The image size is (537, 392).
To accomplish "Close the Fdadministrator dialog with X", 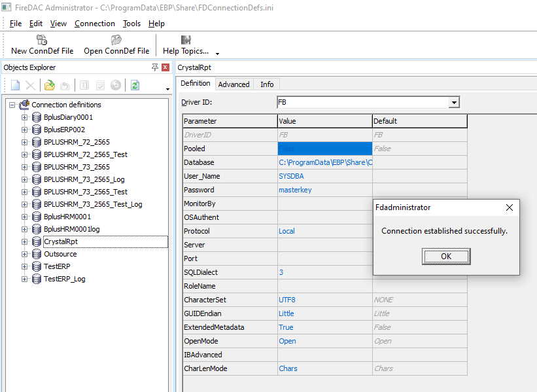I will click(x=510, y=207).
